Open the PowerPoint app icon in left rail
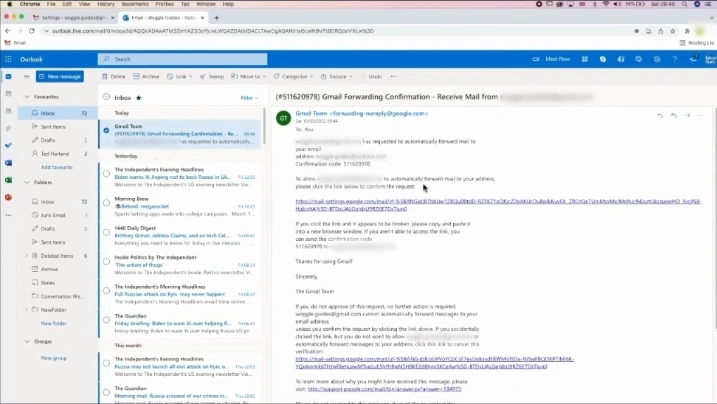This screenshot has height=404, width=717. click(8, 197)
